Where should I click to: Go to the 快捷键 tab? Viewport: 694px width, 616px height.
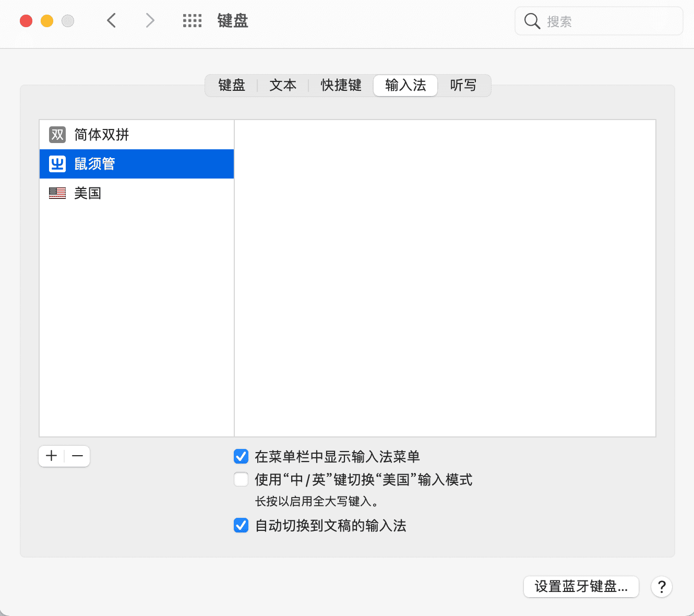[x=341, y=86]
